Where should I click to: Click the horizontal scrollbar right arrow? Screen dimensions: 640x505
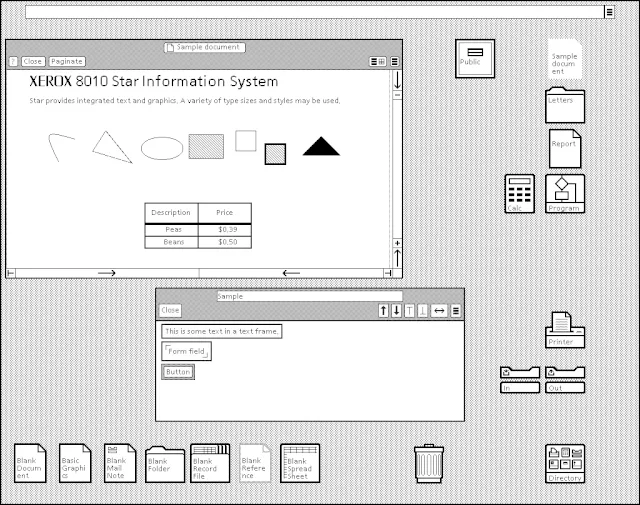(x=107, y=273)
